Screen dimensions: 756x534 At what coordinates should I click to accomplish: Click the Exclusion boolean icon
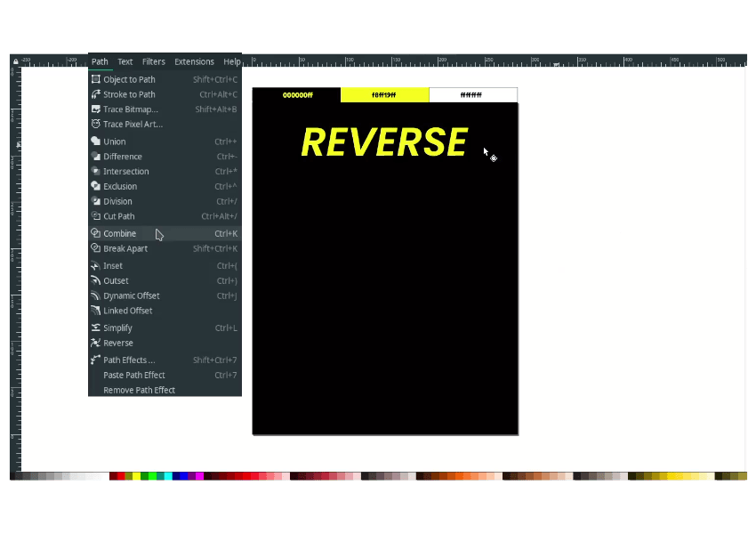[x=96, y=186]
